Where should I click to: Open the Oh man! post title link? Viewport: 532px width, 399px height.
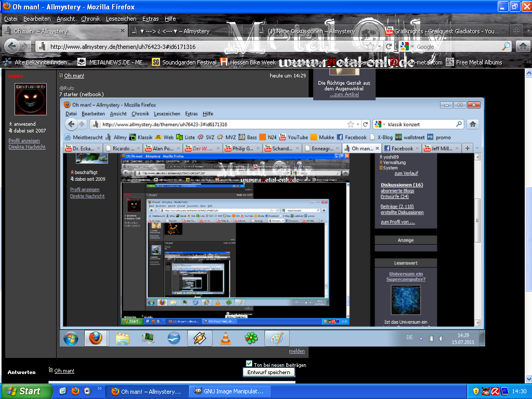point(74,76)
